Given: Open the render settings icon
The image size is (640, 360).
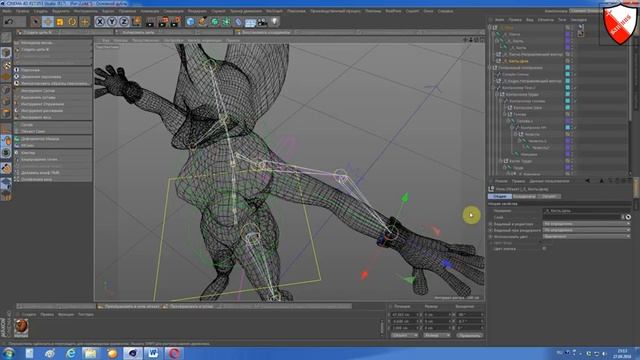Looking at the screenshot, I should coord(176,21).
